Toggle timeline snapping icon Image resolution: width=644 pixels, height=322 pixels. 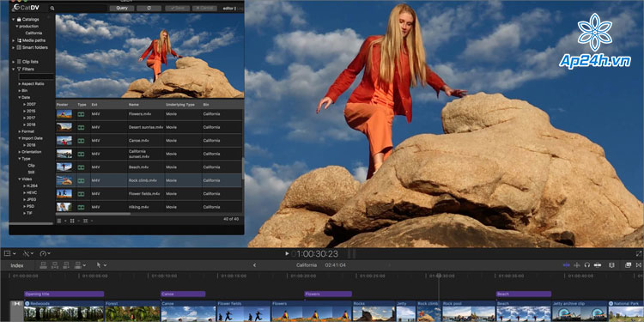[x=598, y=265]
